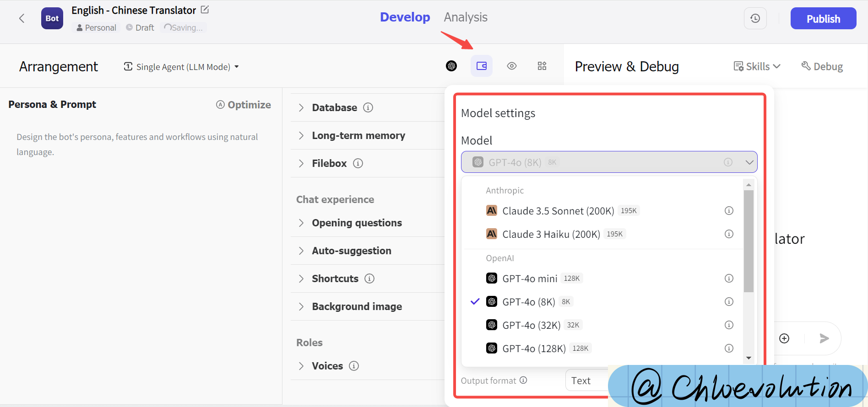
Task: Open version history clock icon
Action: [755, 18]
